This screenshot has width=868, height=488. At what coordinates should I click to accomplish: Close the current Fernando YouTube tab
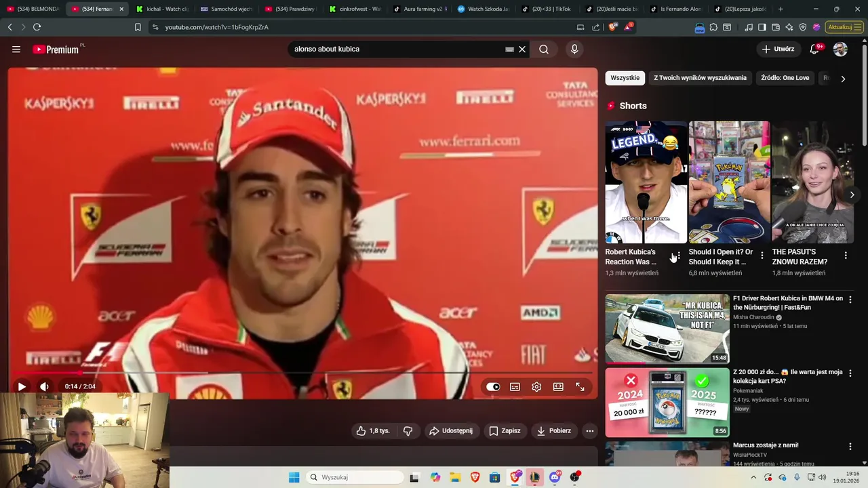[x=121, y=9]
